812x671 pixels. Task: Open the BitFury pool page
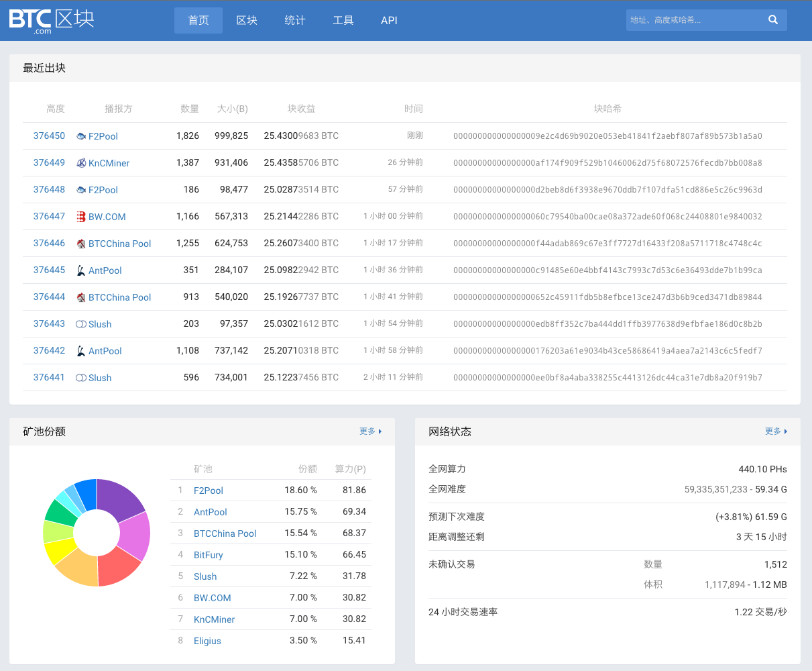click(209, 555)
